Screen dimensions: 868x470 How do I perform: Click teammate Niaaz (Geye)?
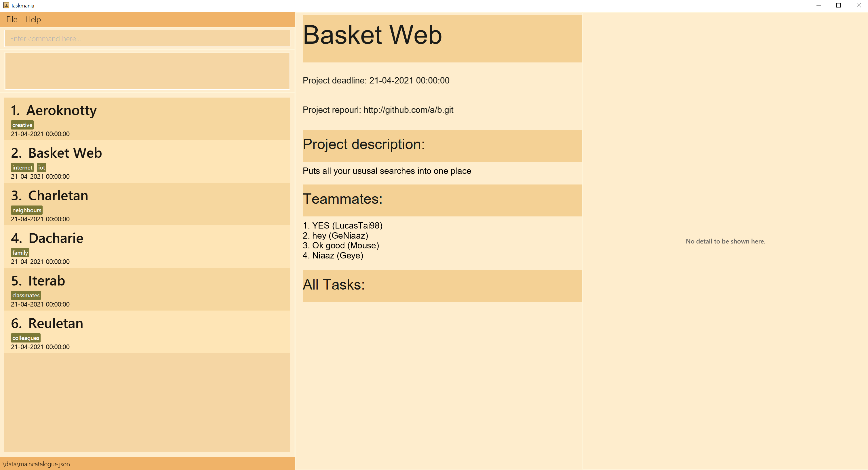click(x=333, y=255)
